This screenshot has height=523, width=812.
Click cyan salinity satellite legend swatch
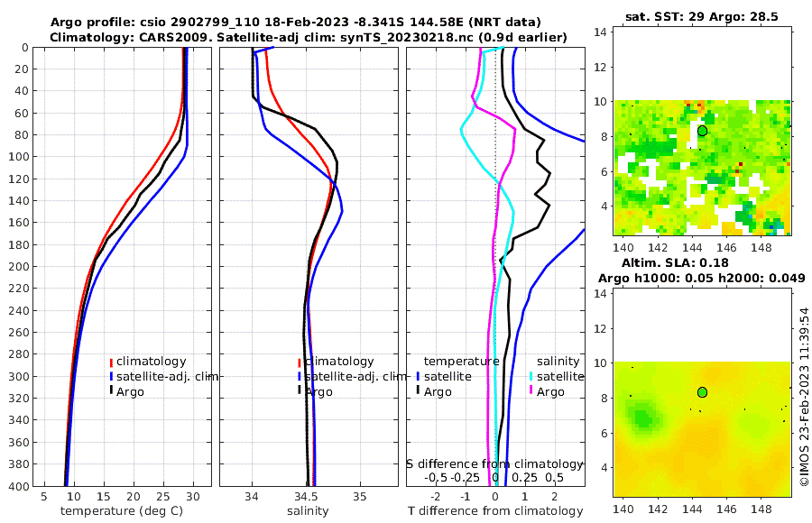pyautogui.click(x=531, y=376)
